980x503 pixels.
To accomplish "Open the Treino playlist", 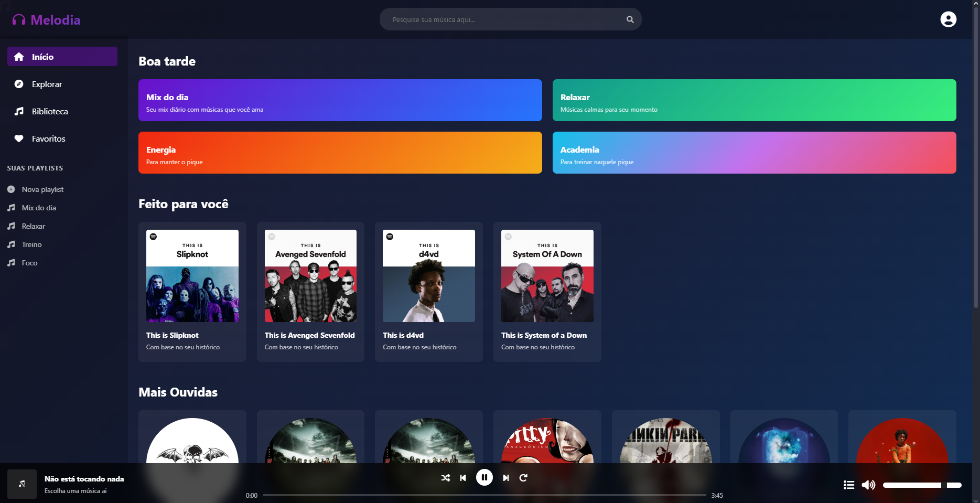I will pos(31,244).
